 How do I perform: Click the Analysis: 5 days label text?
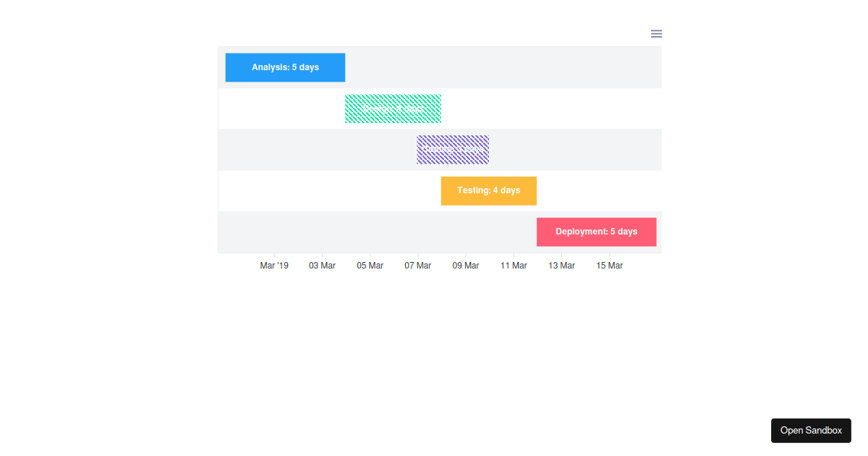pos(285,67)
